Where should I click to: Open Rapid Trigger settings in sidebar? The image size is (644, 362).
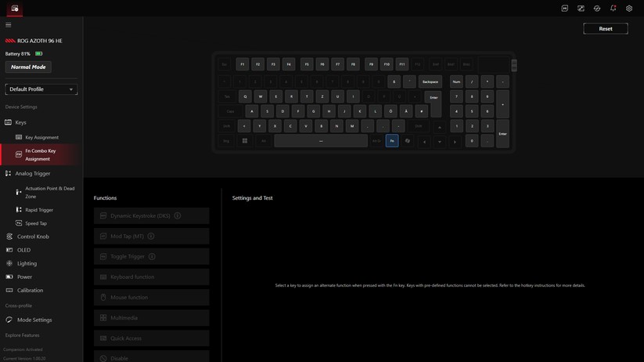click(x=39, y=210)
